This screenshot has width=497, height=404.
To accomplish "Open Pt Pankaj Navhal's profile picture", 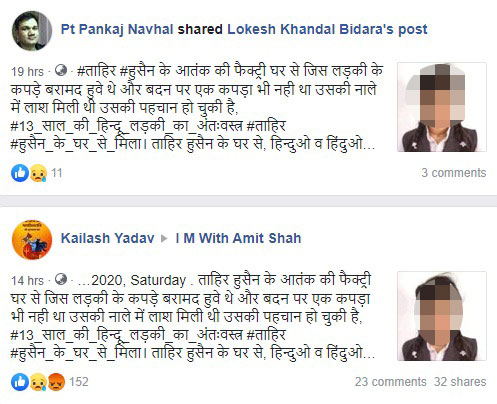I will (32, 31).
